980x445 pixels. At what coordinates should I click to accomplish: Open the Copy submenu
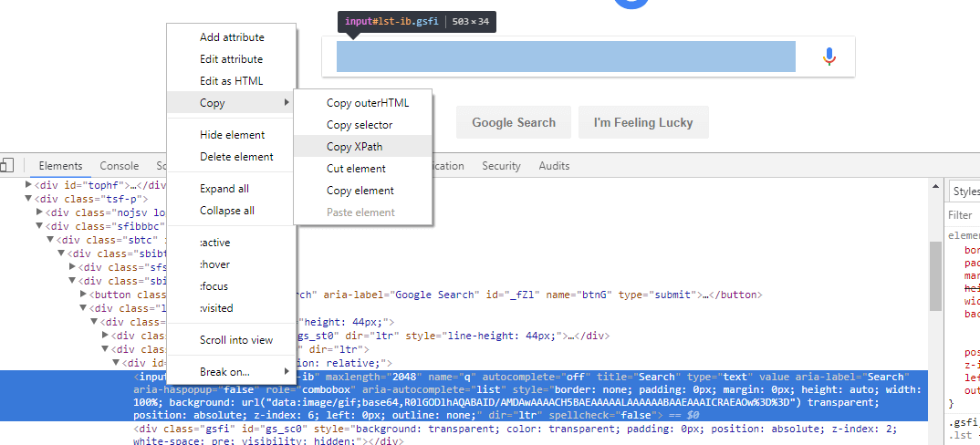[x=231, y=103]
